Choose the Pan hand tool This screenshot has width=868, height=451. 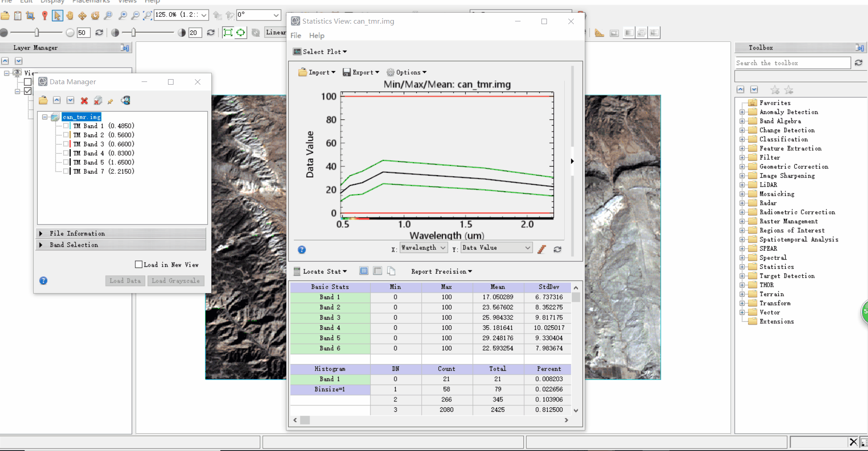pyautogui.click(x=70, y=16)
